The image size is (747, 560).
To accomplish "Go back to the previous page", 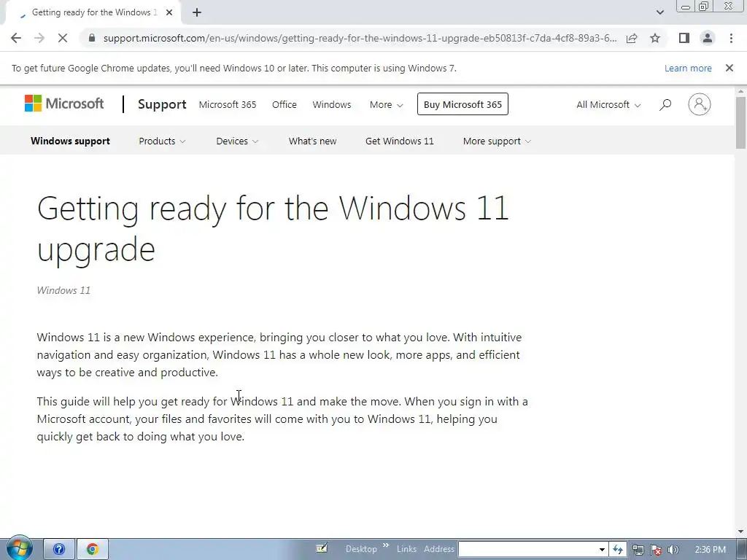I will [16, 38].
